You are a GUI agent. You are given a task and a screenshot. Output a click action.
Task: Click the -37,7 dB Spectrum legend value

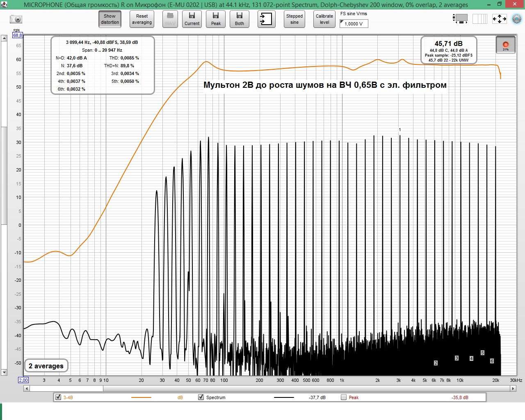(x=317, y=397)
